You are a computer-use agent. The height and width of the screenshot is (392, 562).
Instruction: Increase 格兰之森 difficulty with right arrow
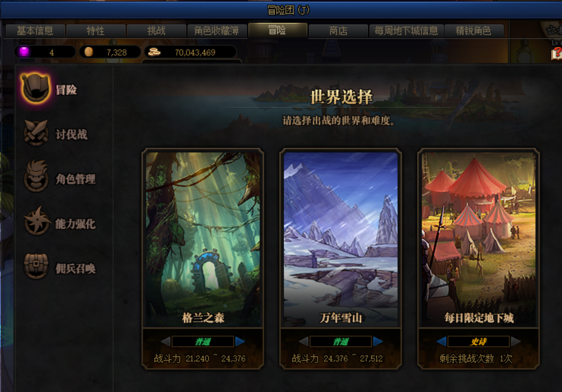tap(240, 341)
